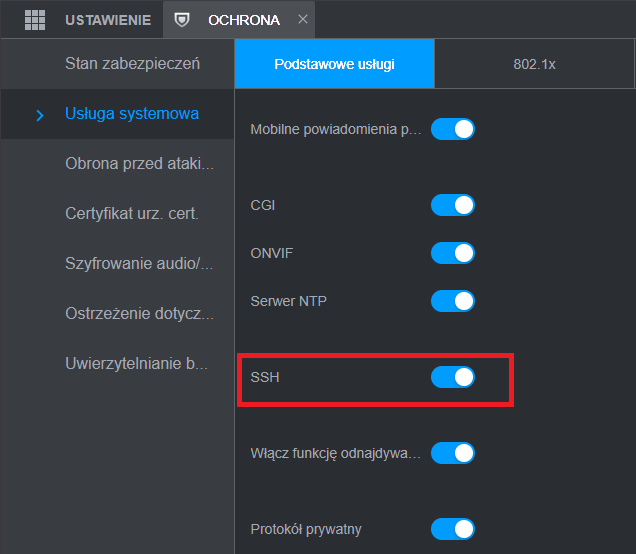Open the Podstawowe usługi tab
The image size is (636, 554).
(334, 64)
